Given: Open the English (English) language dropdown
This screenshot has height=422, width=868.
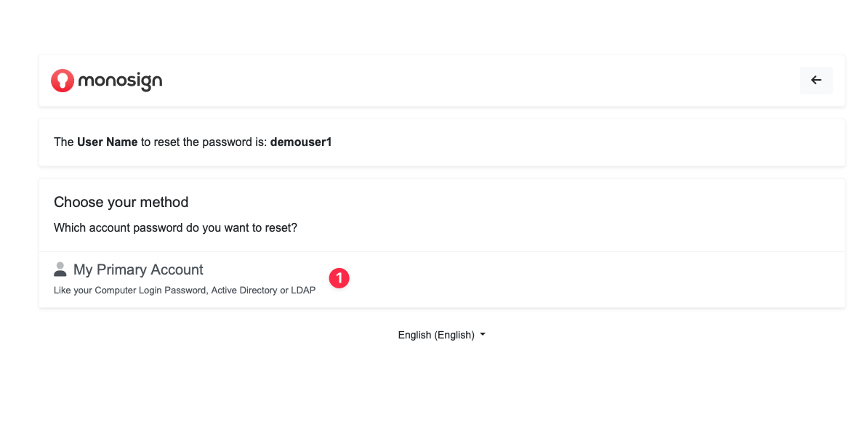Looking at the screenshot, I should [436, 335].
